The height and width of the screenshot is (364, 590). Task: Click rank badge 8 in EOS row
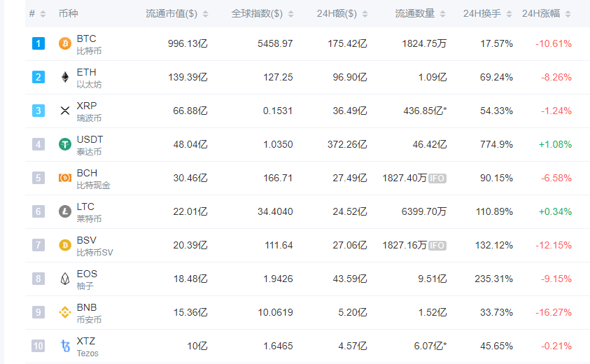pyautogui.click(x=38, y=279)
